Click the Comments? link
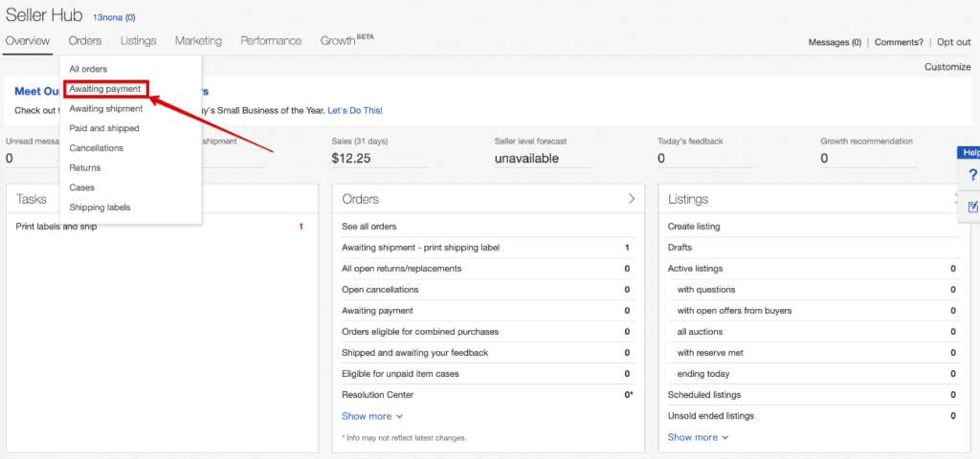Screen dimensions: 980x459 click(x=899, y=42)
